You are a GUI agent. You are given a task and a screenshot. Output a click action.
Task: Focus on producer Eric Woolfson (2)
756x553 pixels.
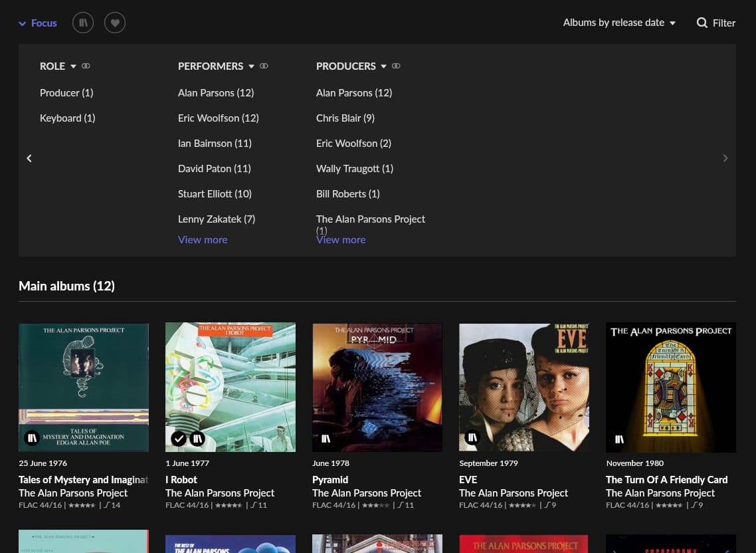(x=353, y=144)
